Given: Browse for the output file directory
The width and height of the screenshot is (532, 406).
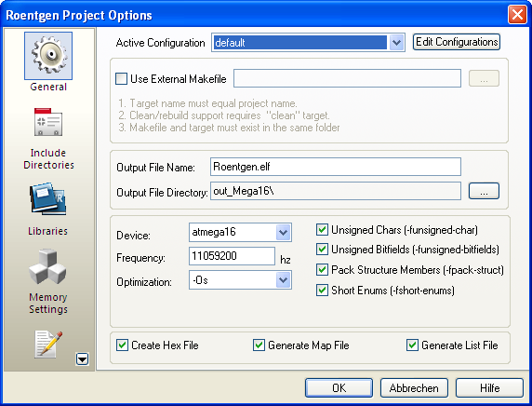Looking at the screenshot, I should pos(484,191).
